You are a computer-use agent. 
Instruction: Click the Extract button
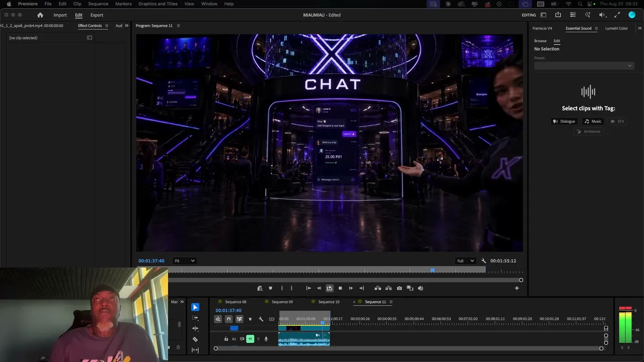pos(388,288)
